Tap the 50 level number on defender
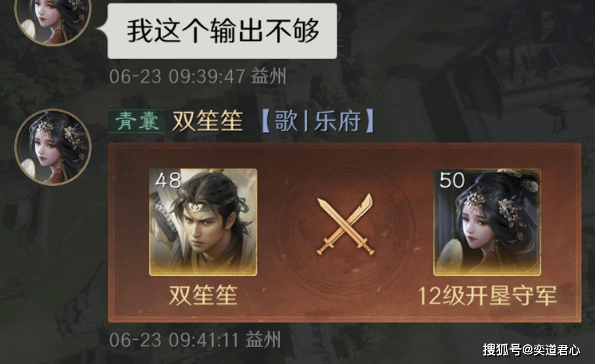Image resolution: width=595 pixels, height=364 pixels. pos(452,180)
